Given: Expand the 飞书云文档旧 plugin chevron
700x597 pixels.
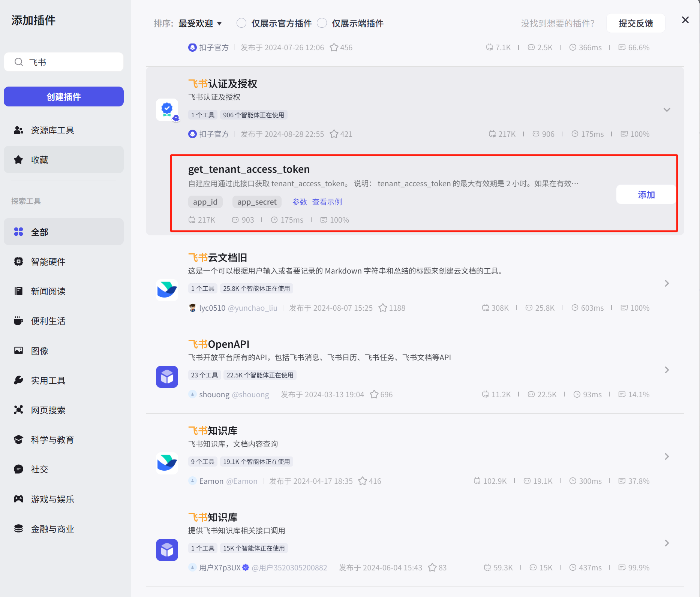Looking at the screenshot, I should [x=667, y=283].
